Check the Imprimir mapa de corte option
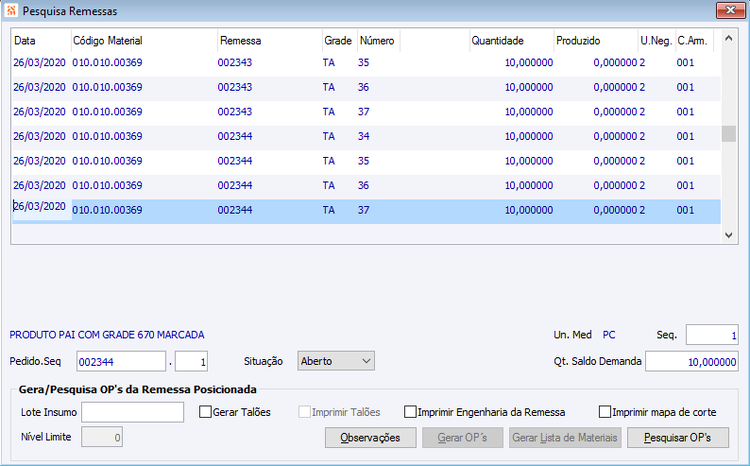The height and width of the screenshot is (466, 750). tap(605, 412)
